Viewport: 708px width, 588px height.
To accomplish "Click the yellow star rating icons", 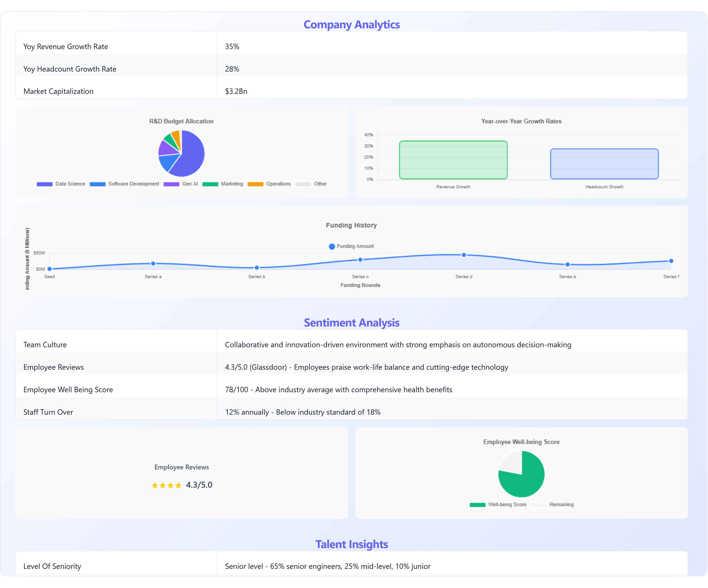I will (166, 485).
